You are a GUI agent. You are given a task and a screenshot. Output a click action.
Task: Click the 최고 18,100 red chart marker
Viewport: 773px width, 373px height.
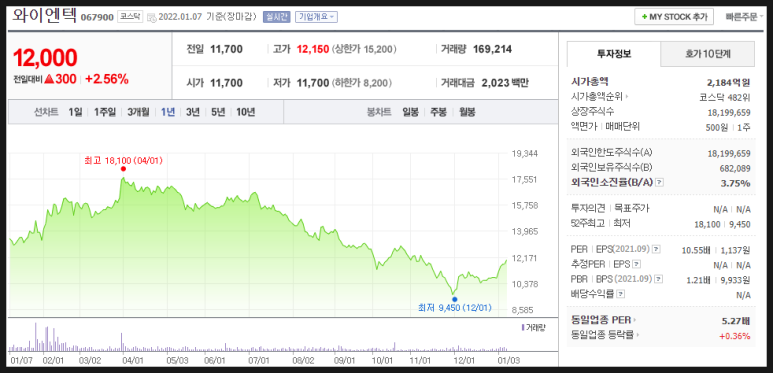pyautogui.click(x=123, y=169)
